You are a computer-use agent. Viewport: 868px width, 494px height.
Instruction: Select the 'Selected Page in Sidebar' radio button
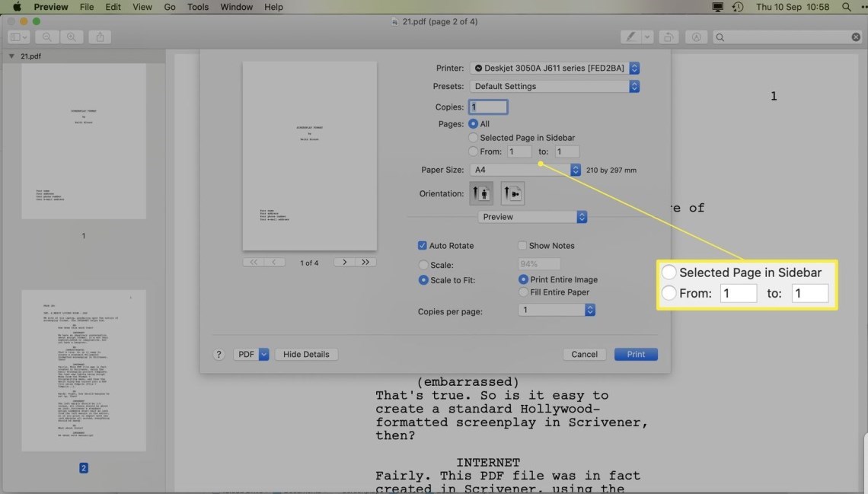(474, 137)
